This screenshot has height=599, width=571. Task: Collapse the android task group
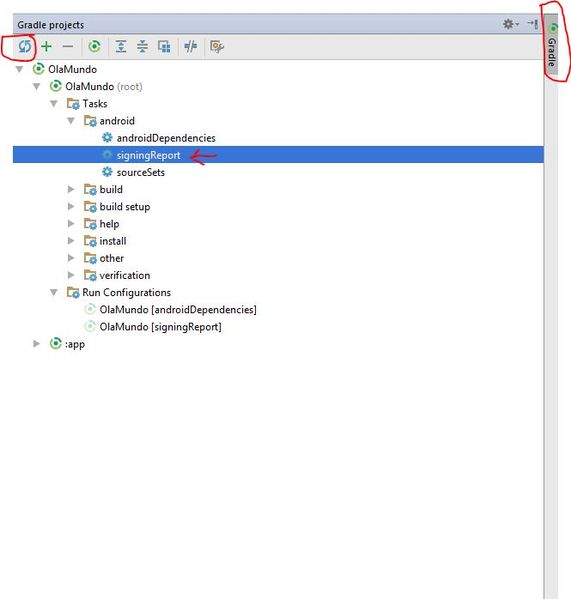[x=71, y=121]
